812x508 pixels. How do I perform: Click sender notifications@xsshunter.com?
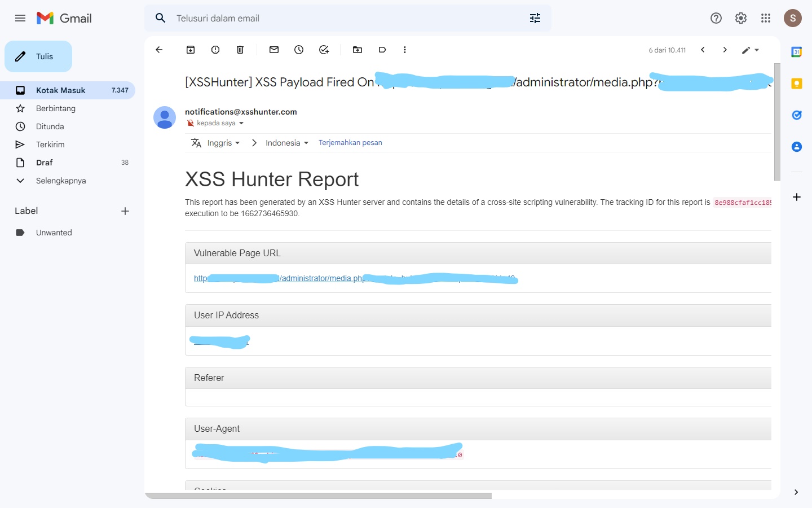[241, 112]
